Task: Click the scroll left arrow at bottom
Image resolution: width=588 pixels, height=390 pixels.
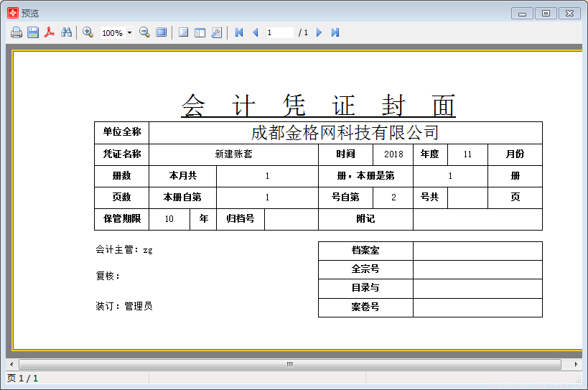Action: tap(11, 365)
